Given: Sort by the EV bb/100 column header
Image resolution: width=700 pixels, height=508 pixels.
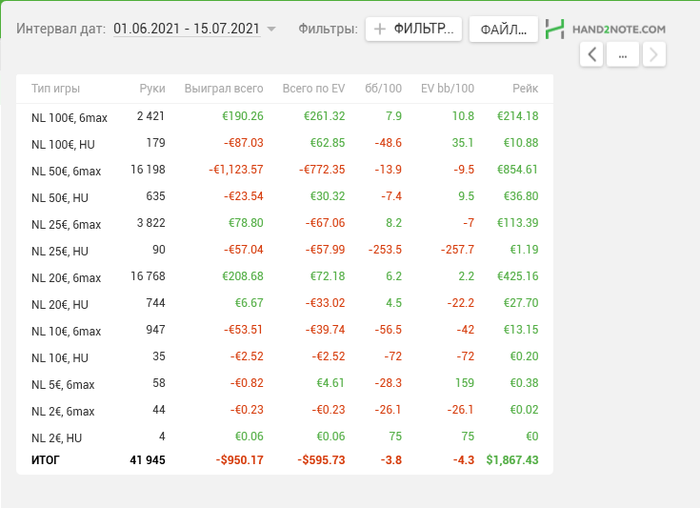Looking at the screenshot, I should [448, 89].
